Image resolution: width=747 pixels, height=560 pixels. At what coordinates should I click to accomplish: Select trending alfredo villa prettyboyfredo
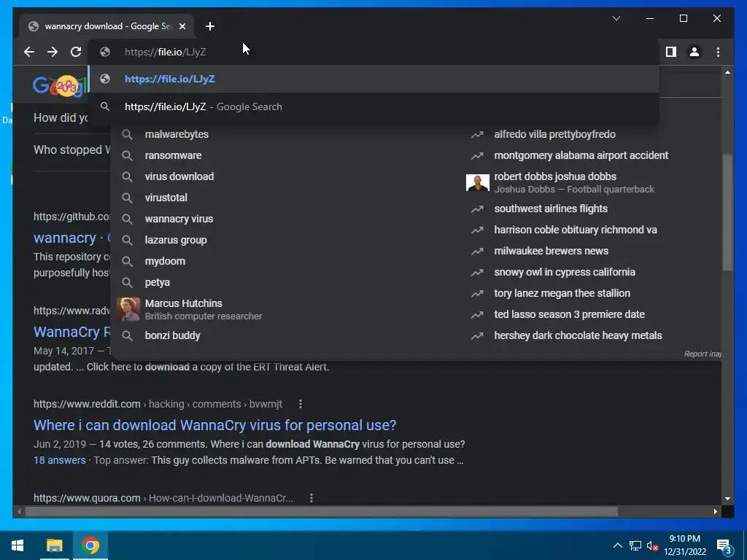[554, 134]
